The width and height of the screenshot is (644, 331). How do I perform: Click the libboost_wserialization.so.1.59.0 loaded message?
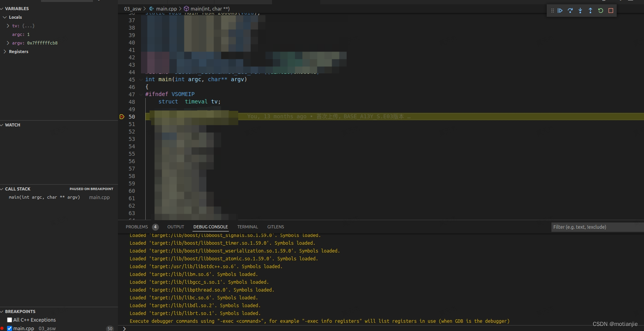click(x=235, y=251)
